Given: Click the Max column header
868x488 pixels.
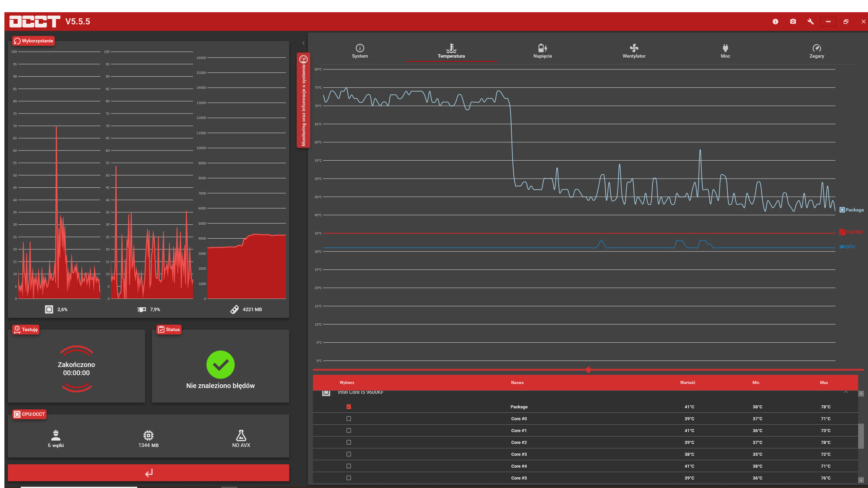Looking at the screenshot, I should coord(824,383).
